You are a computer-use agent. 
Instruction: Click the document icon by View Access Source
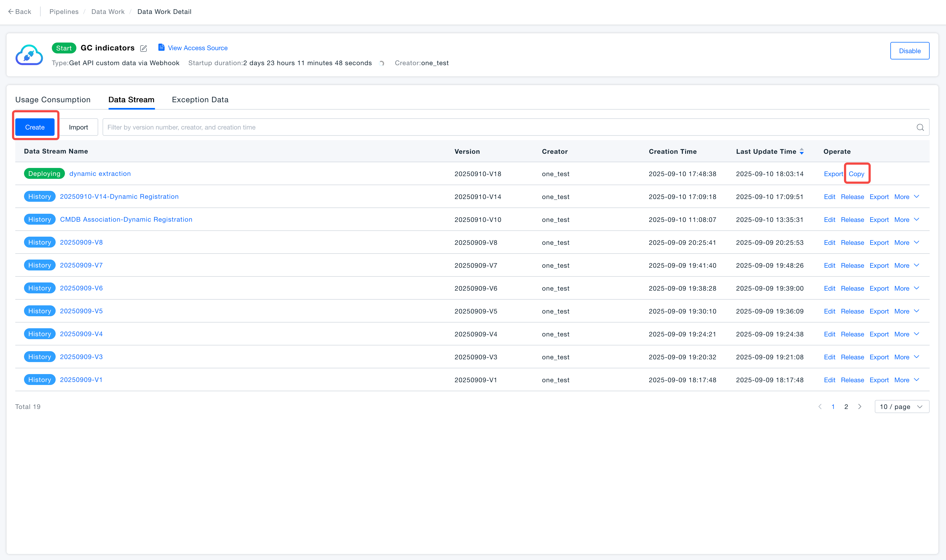pyautogui.click(x=161, y=47)
